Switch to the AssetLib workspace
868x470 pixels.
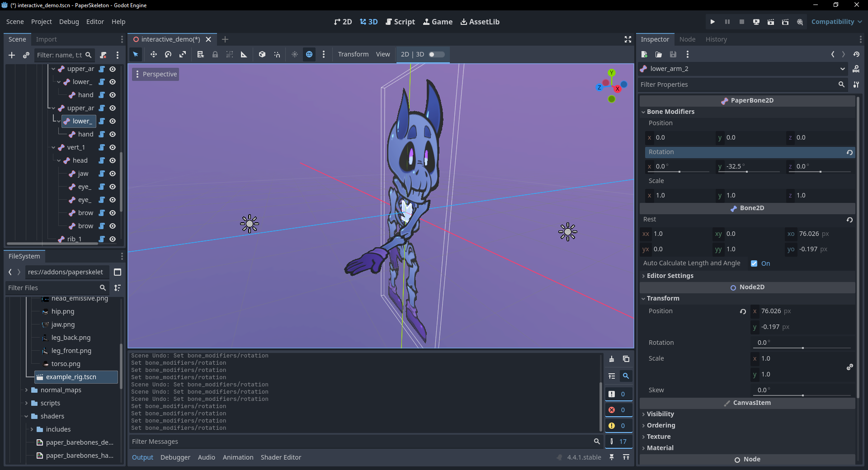click(x=480, y=22)
